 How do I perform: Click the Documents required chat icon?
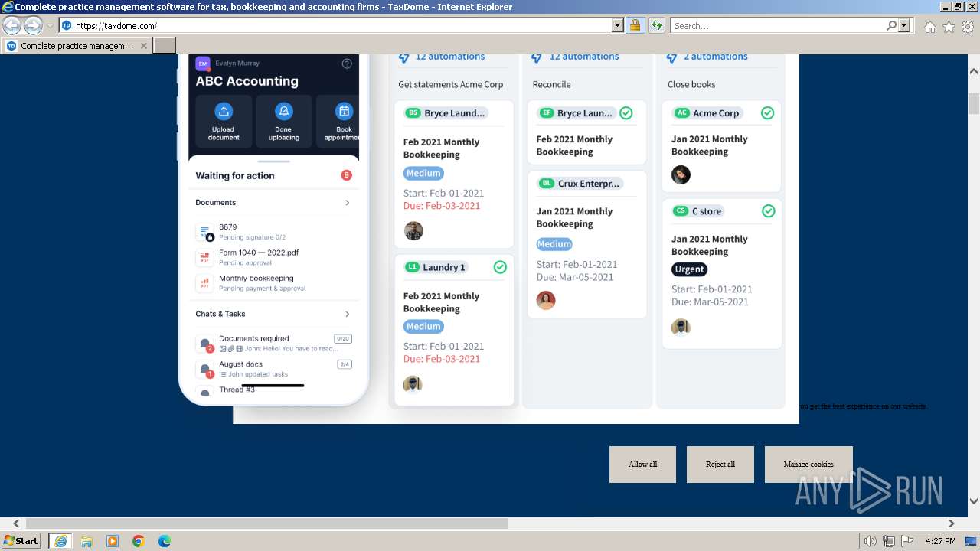(205, 344)
